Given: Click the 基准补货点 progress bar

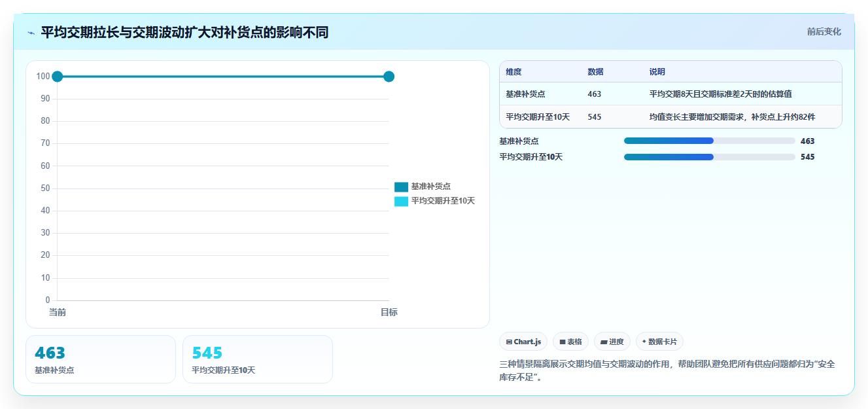Looking at the screenshot, I should tap(710, 141).
